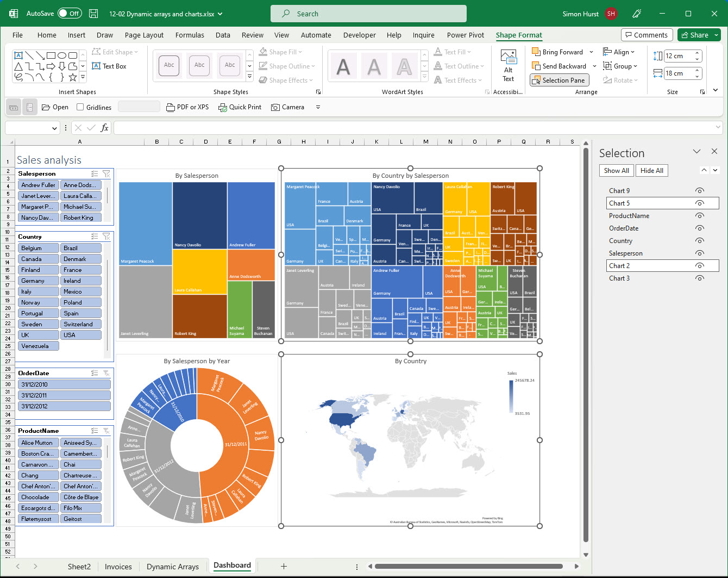Viewport: 728px width, 578px height.
Task: Click the Hide All button
Action: (651, 171)
